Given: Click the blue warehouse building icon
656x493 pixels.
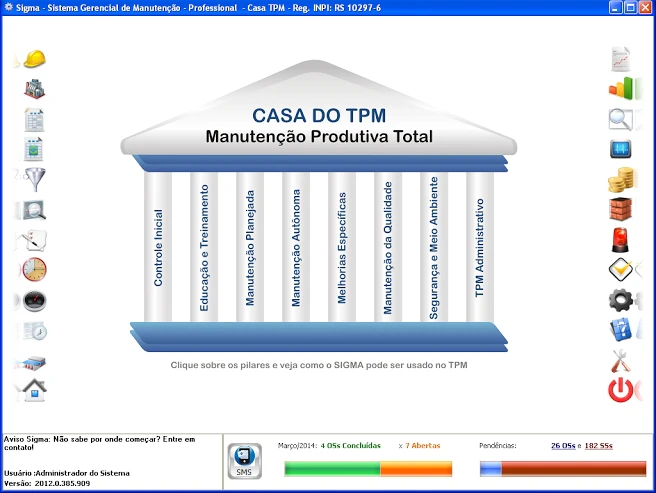Looking at the screenshot, I should click(34, 362).
